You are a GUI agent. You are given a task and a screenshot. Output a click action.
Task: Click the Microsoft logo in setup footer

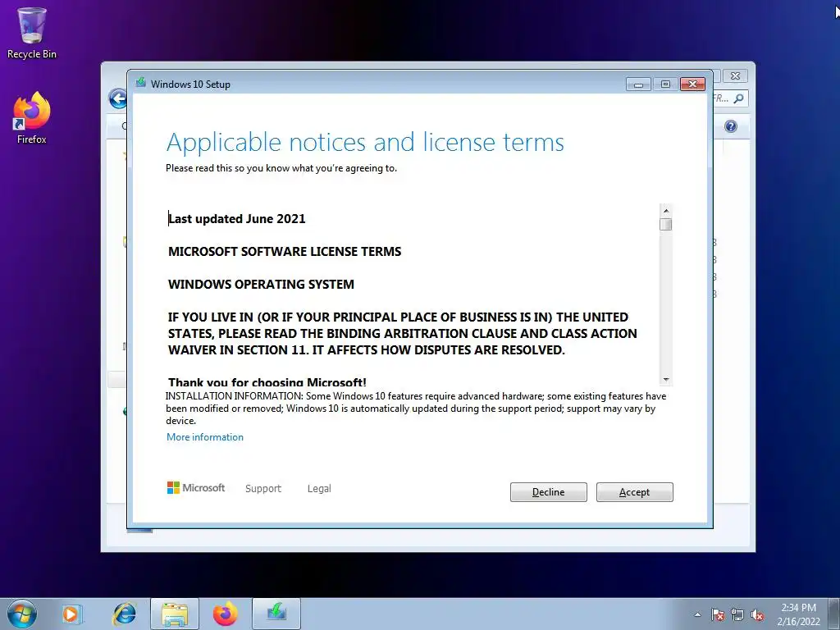196,487
